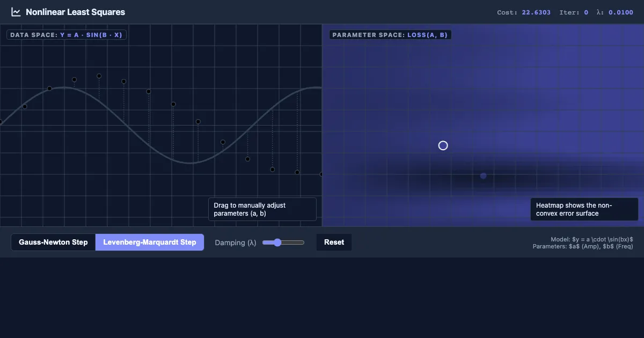The width and height of the screenshot is (644, 338).
Task: Click the highest data point on plot
Action: [99, 76]
